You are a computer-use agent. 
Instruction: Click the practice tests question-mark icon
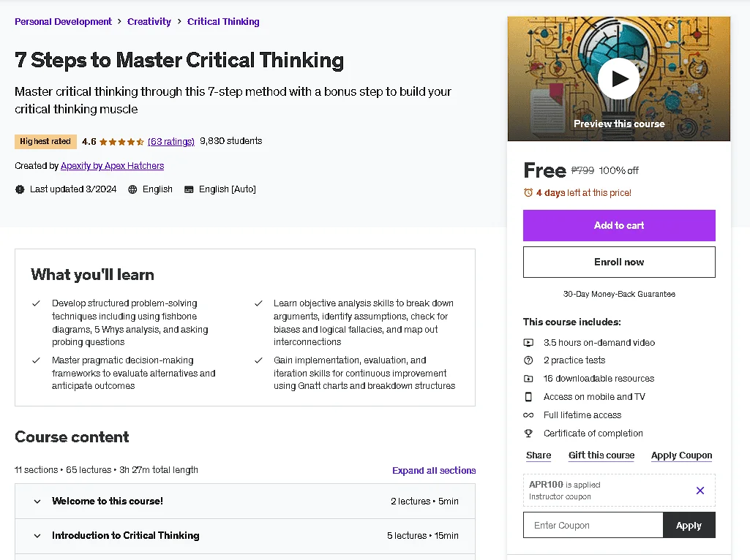click(x=528, y=360)
